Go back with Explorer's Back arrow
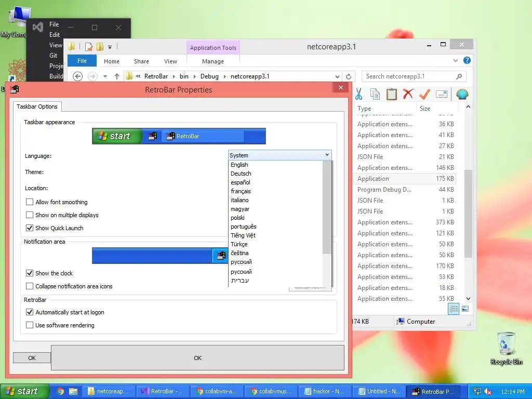Viewport: 532px width, 399px height. [78, 76]
